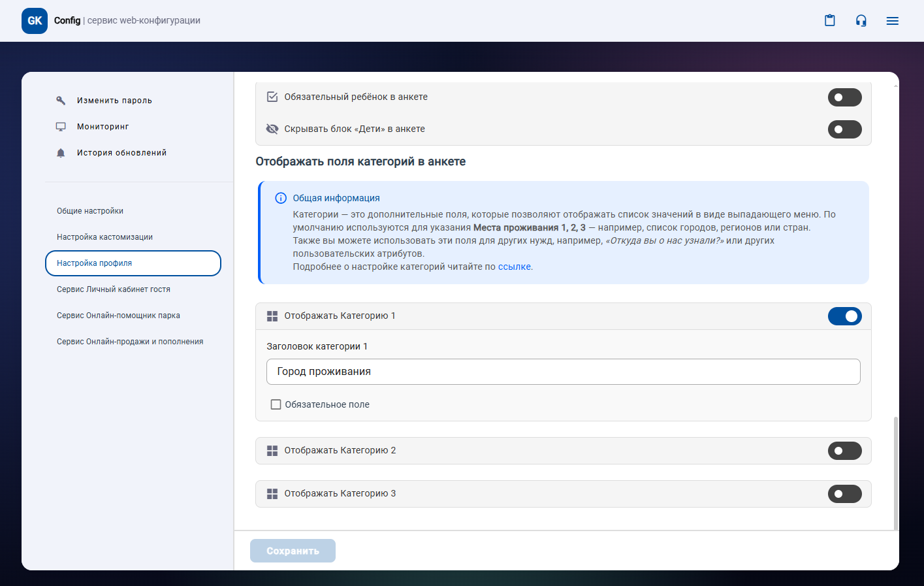Click the key icon for password change
The image size is (924, 586).
pyautogui.click(x=61, y=101)
